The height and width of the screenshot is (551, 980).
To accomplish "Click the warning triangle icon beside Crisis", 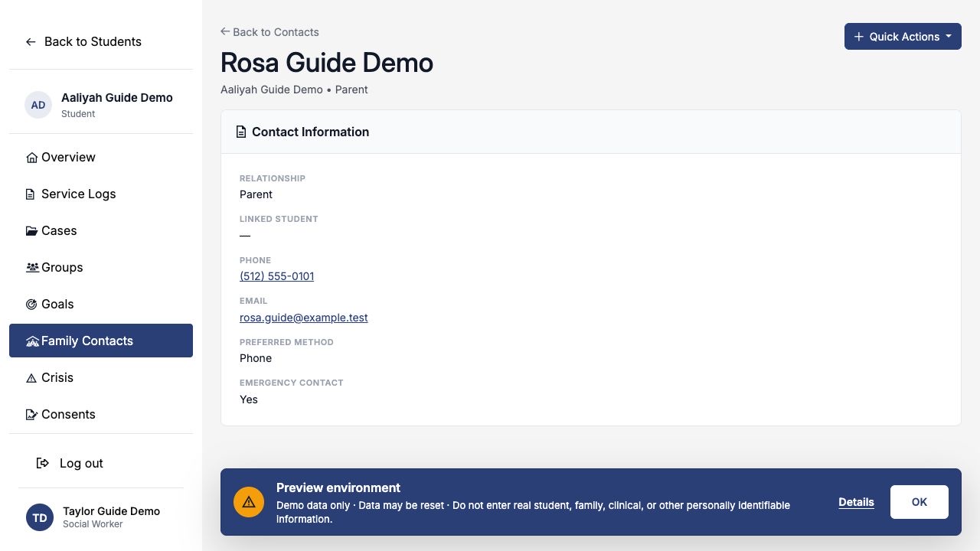I will coord(31,378).
